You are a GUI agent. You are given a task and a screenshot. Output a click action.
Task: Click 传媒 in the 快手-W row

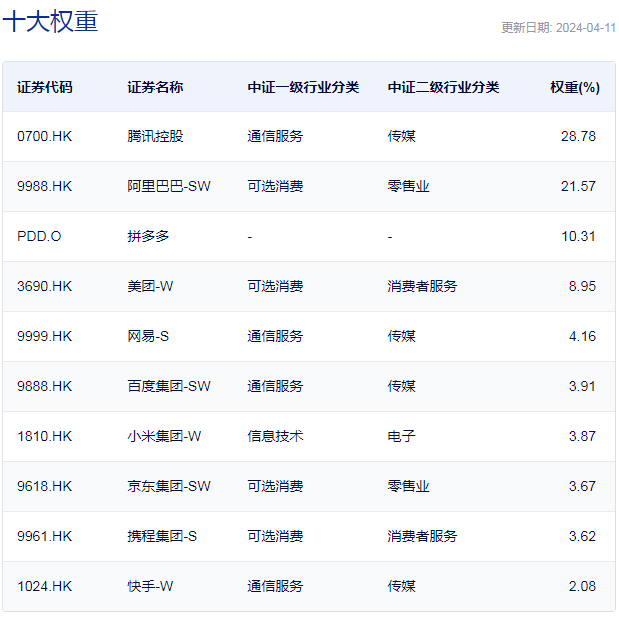401,586
